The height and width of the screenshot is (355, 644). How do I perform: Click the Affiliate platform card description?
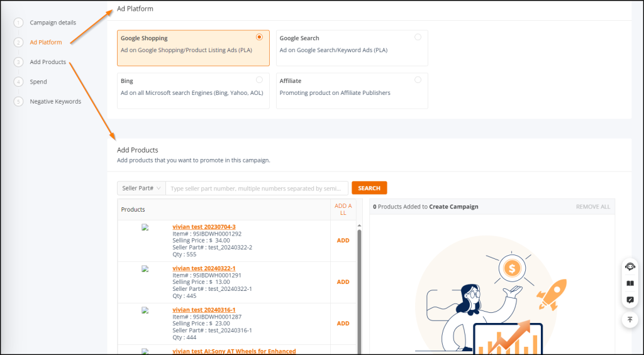point(335,93)
